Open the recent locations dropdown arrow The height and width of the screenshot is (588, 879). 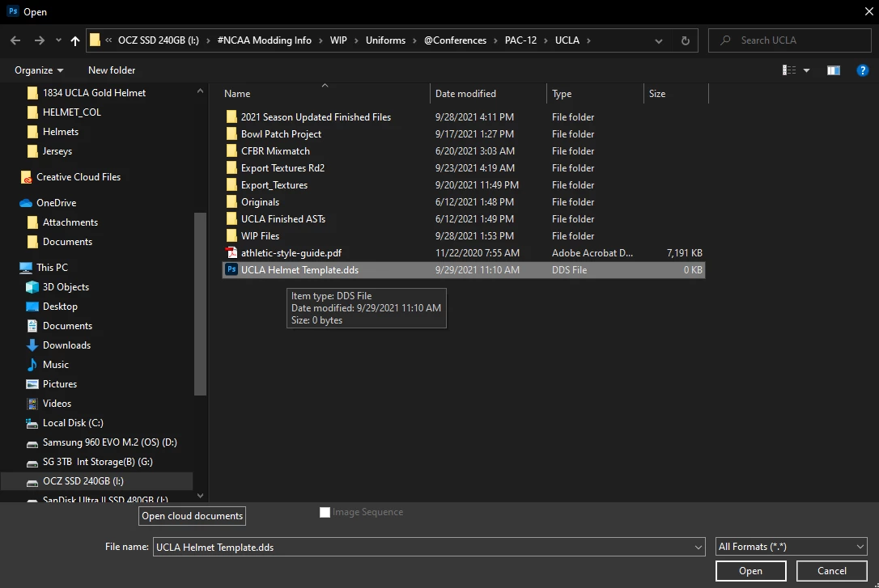click(x=58, y=40)
